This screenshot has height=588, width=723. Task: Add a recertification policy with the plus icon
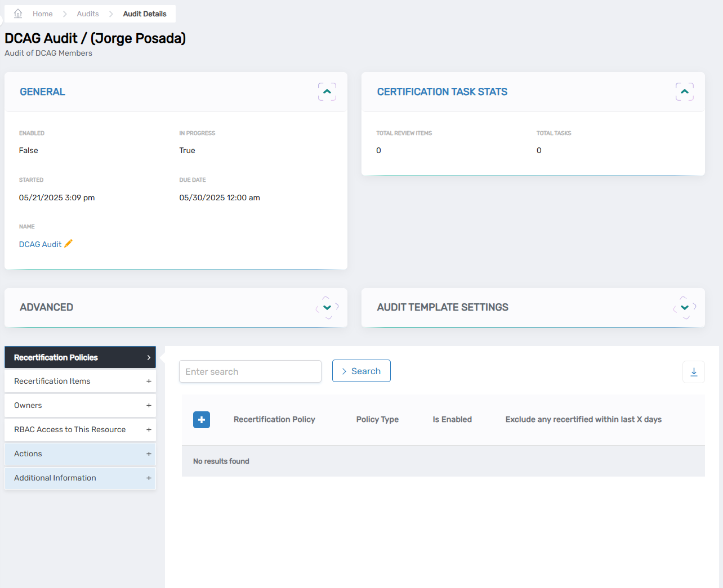(202, 420)
